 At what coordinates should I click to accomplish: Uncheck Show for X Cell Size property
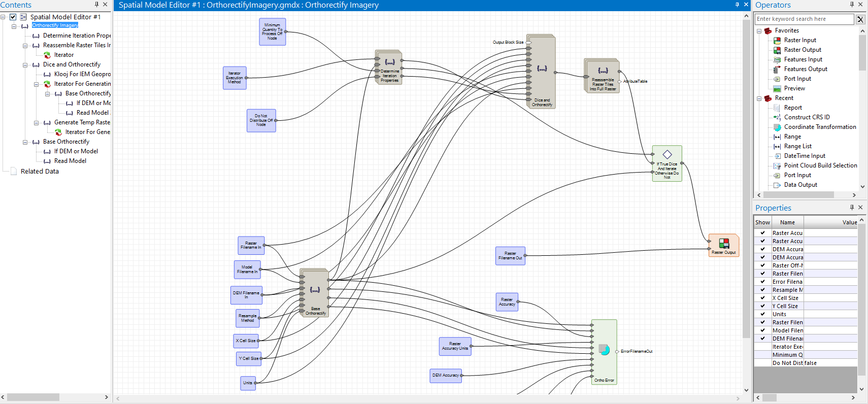pos(762,298)
